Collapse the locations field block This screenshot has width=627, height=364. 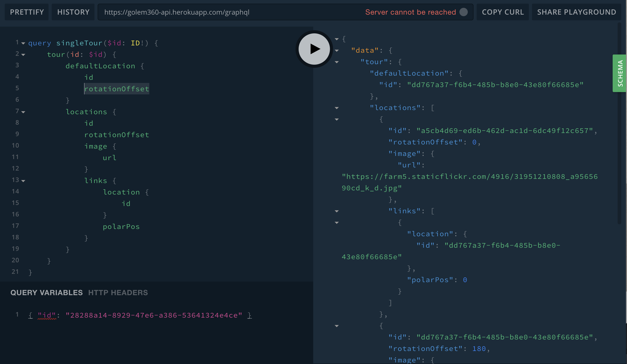[x=23, y=112]
